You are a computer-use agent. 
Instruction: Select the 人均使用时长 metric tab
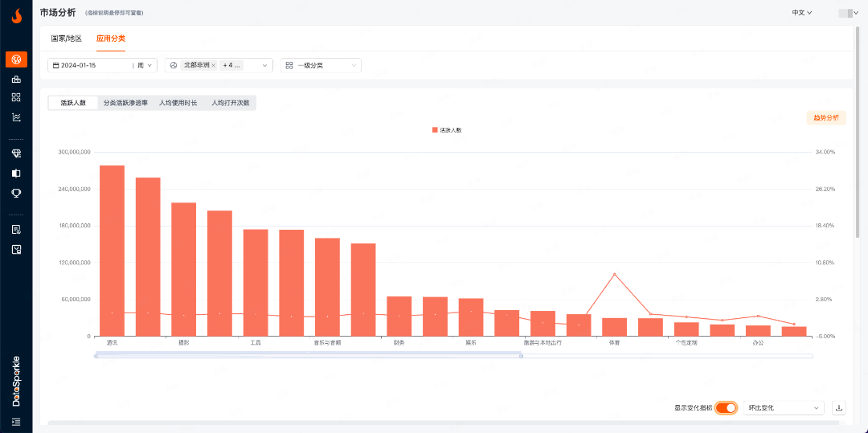coord(178,103)
